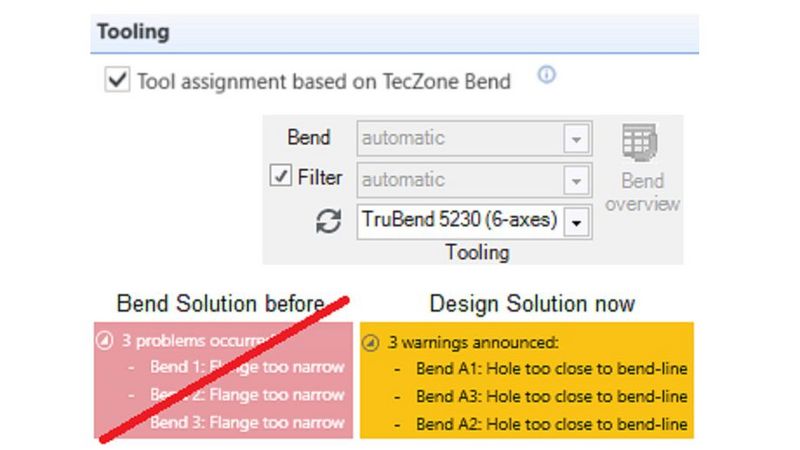800x450 pixels.
Task: Open the TruBend 5230 machine dropdown arrow
Action: 575,221
